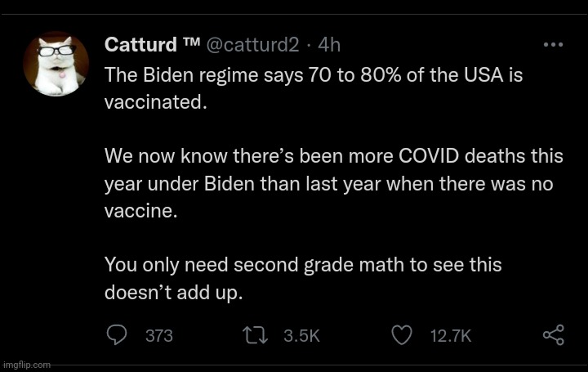View the 12.7K likes count
This screenshot has height=372, width=588.
click(451, 336)
